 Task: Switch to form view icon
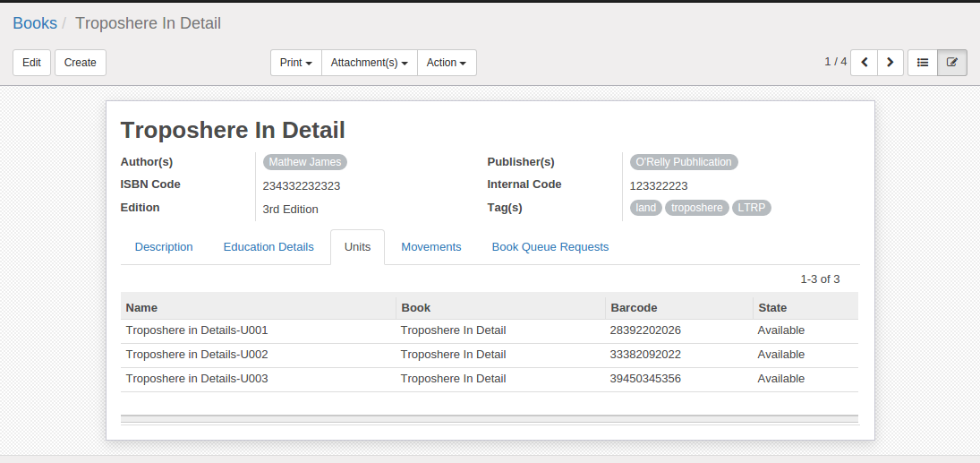(951, 63)
